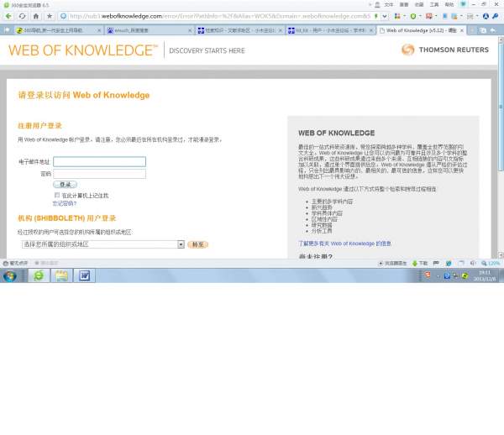Click the blue wrench tools icon
Screen dimensions: 504x435
pyautogui.click(x=496, y=16)
